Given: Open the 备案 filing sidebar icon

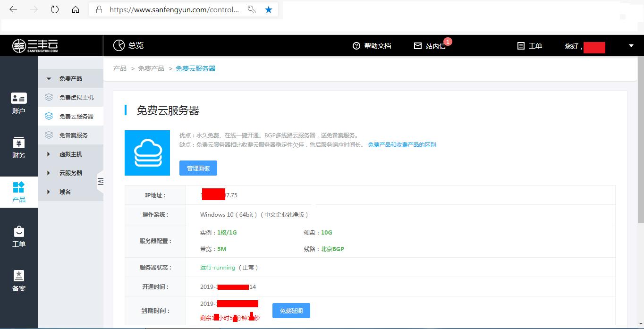Looking at the screenshot, I should tap(19, 280).
